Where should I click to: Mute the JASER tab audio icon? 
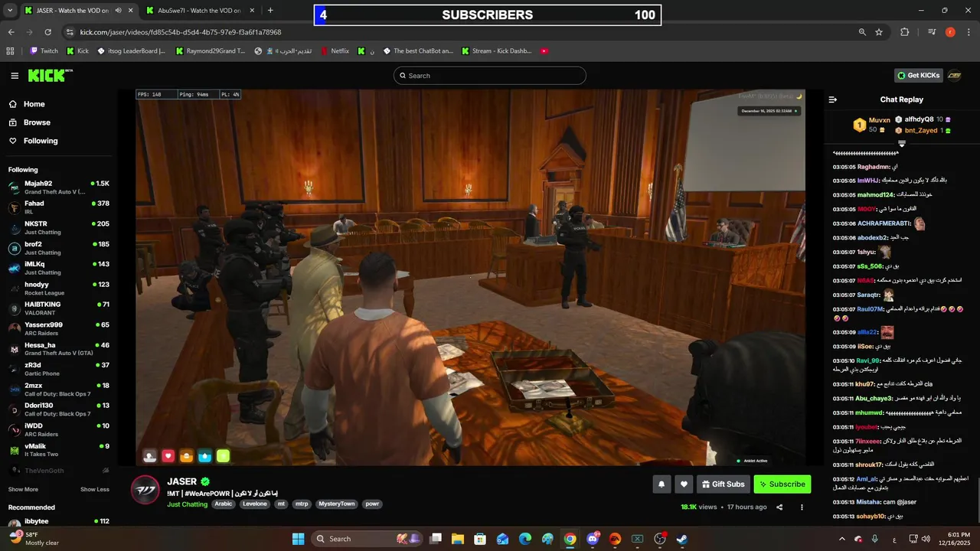[118, 11]
